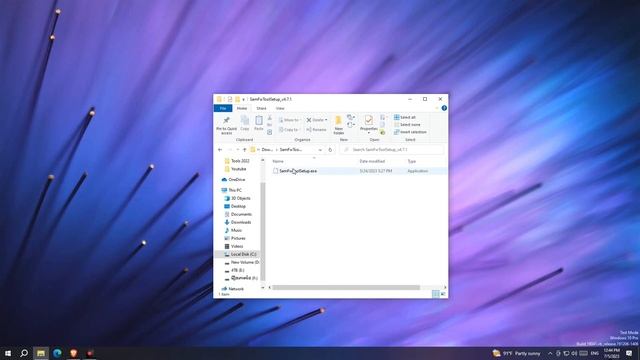Click the Rename button
This screenshot has width=640, height=360.
click(316, 129)
